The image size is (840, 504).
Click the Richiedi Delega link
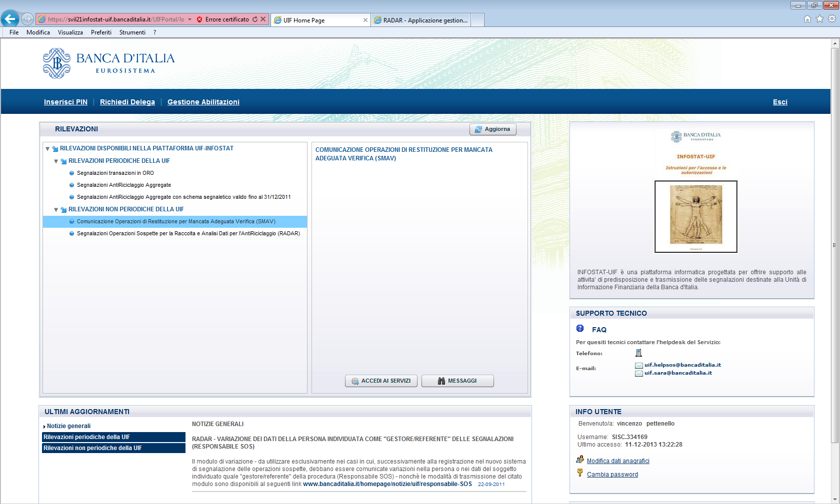(x=127, y=102)
